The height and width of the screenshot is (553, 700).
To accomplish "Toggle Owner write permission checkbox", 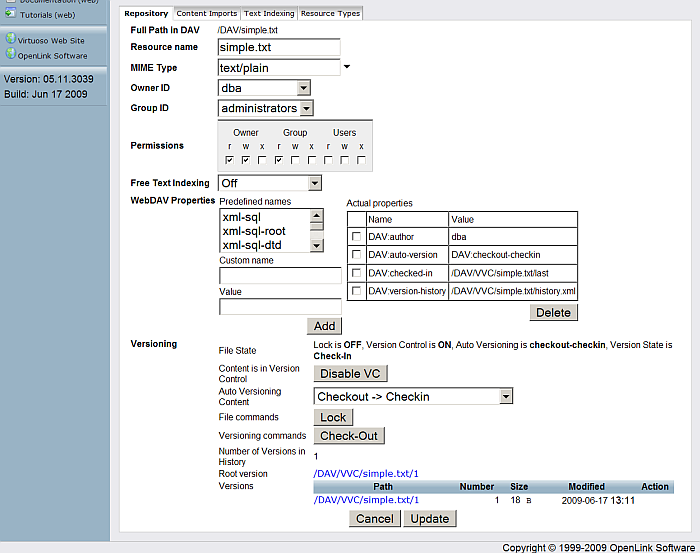I will [246, 160].
